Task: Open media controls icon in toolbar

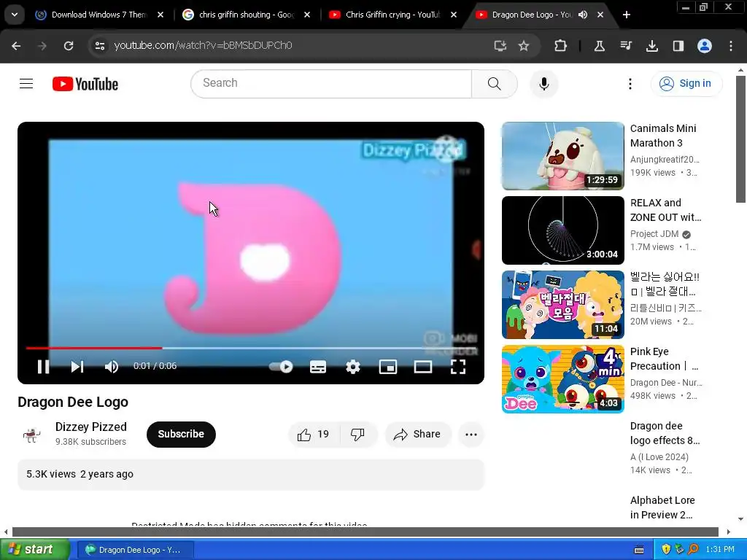Action: pos(625,46)
